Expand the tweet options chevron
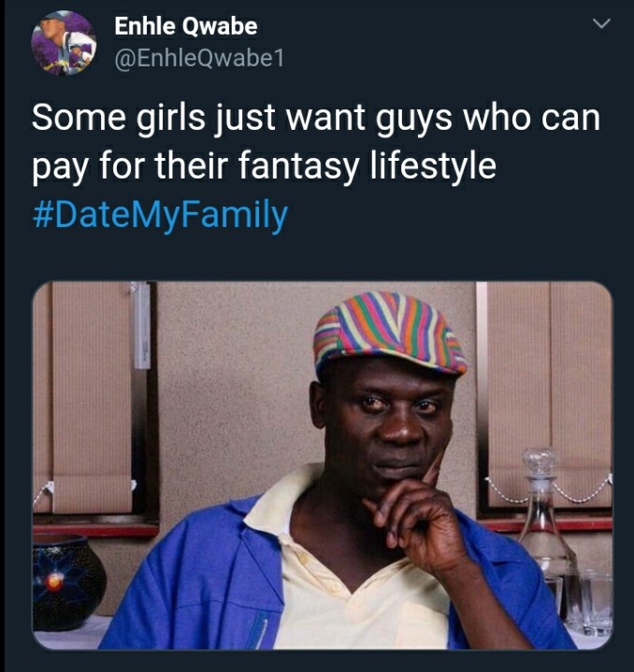 [602, 23]
